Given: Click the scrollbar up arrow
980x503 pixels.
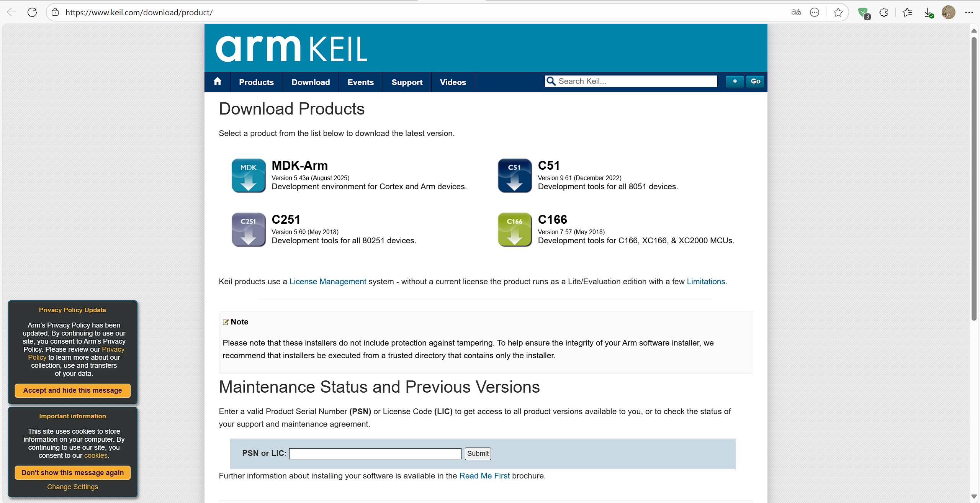Looking at the screenshot, I should pyautogui.click(x=974, y=30).
